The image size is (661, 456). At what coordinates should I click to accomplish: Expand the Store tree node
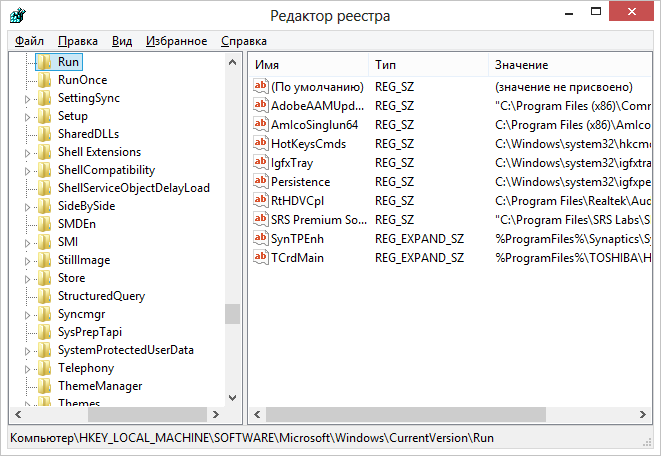coord(27,279)
